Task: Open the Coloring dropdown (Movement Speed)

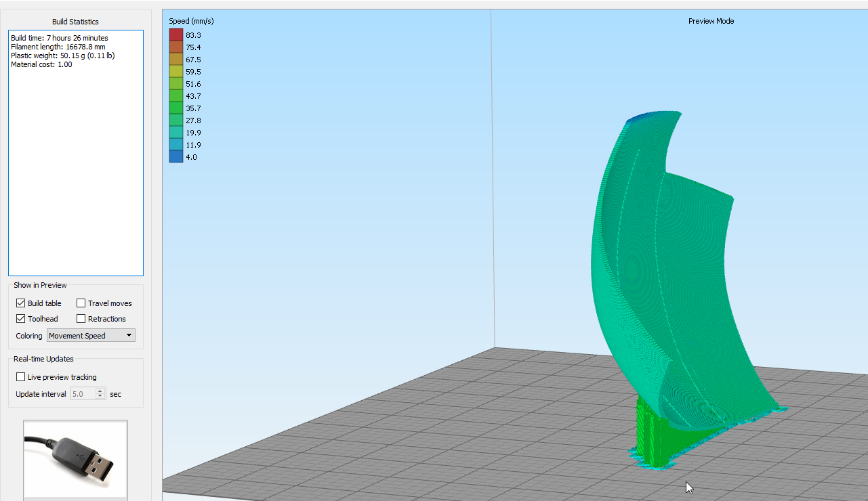Action: [91, 336]
